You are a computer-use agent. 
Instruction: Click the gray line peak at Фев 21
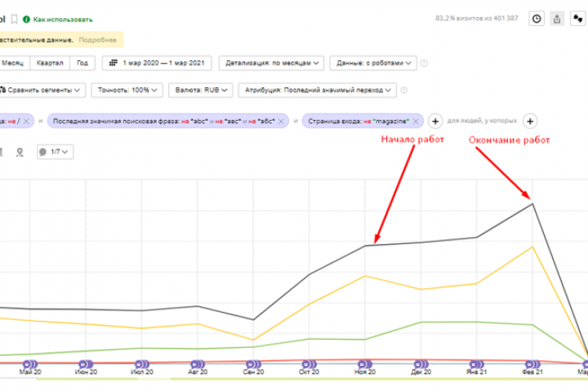pos(532,204)
